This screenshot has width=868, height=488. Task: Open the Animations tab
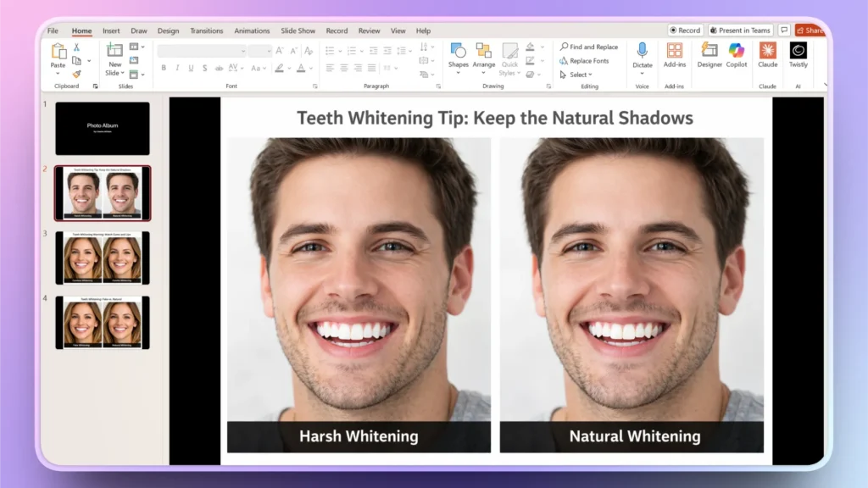click(252, 30)
